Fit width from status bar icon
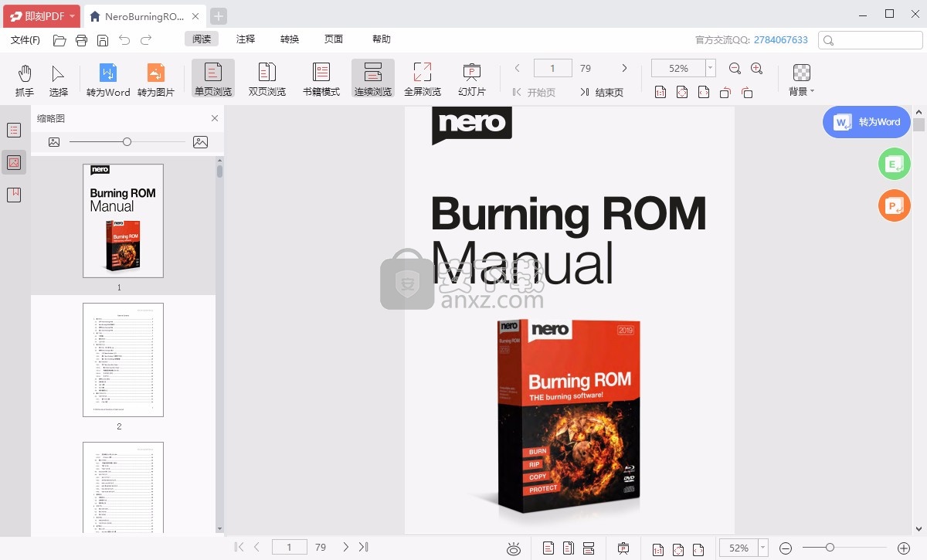The width and height of the screenshot is (927, 560). [698, 548]
